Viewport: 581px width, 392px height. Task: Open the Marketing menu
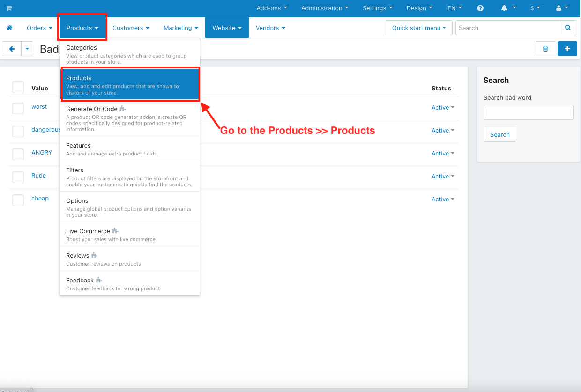[181, 28]
